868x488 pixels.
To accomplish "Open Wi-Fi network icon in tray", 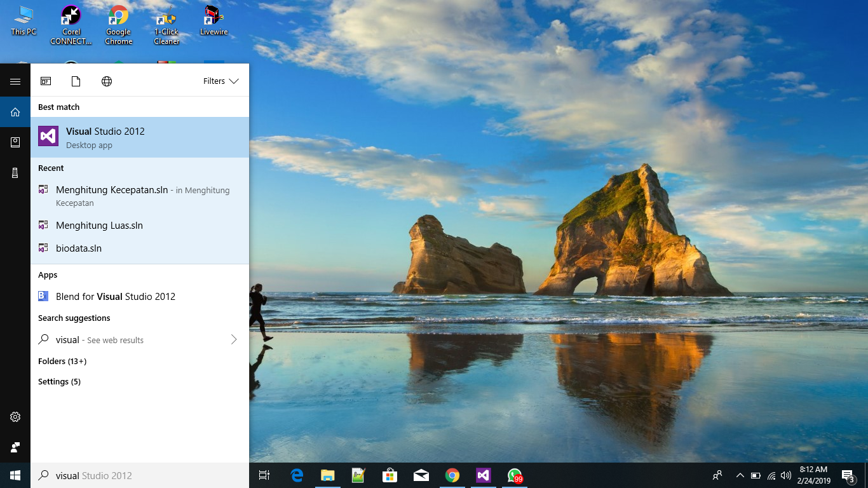I will point(771,475).
